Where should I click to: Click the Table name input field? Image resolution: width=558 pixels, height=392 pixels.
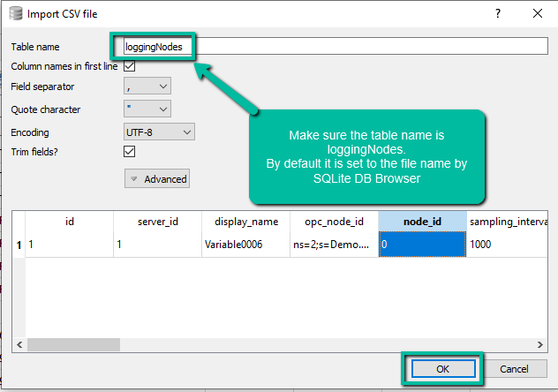tap(371, 47)
